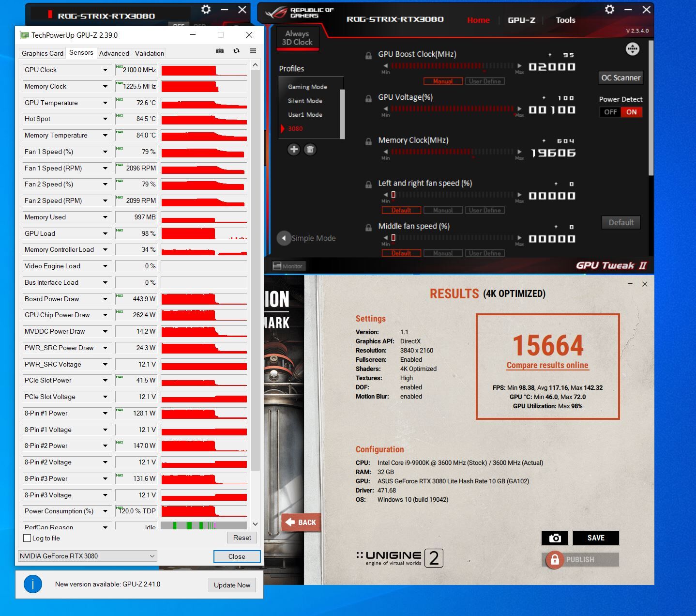
Task: Select User Define under GPU Boost Clock
Action: pos(485,81)
